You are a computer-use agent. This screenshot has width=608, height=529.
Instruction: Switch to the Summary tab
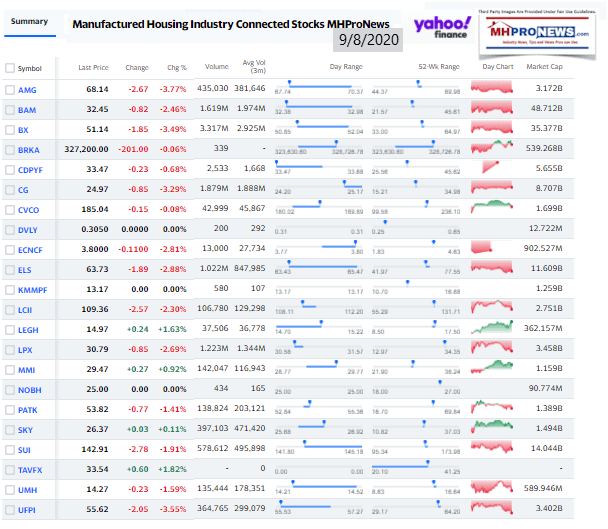point(29,22)
